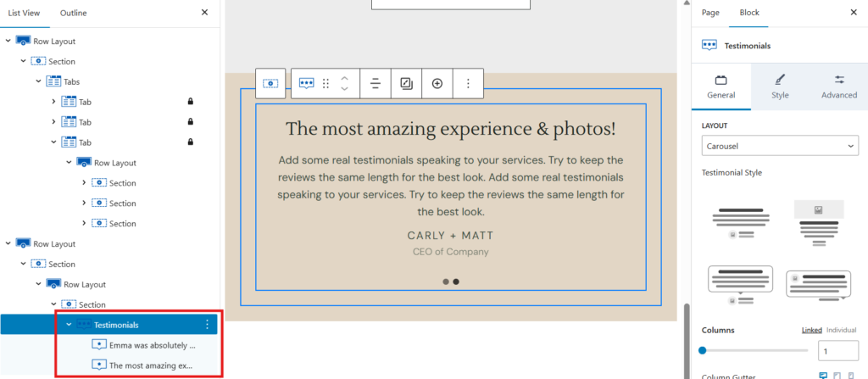
Task: Click the second carousel dot
Action: 456,281
